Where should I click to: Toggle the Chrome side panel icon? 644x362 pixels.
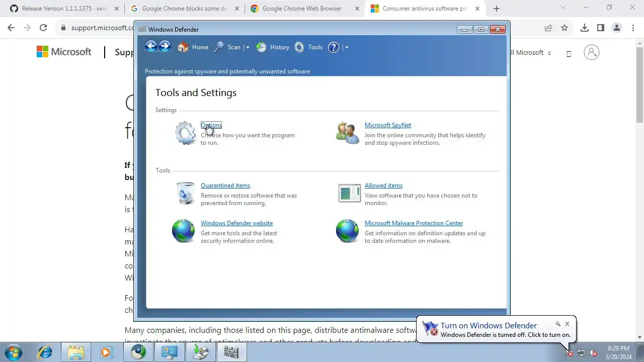coord(600,28)
